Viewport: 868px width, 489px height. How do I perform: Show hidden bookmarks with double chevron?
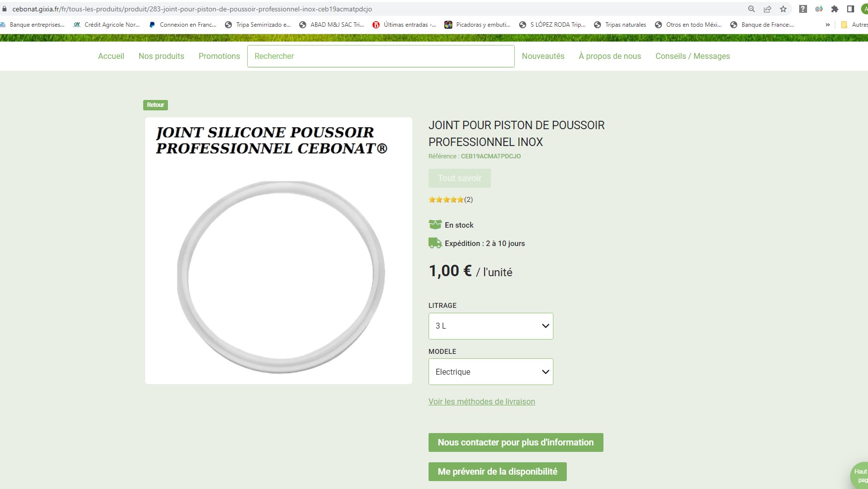point(827,25)
